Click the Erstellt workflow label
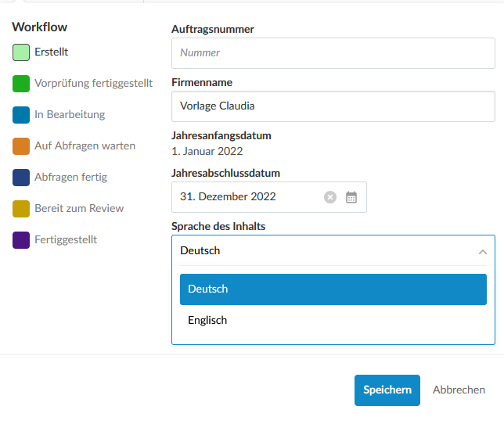Image resolution: width=504 pixels, height=424 pixels. 52,52
